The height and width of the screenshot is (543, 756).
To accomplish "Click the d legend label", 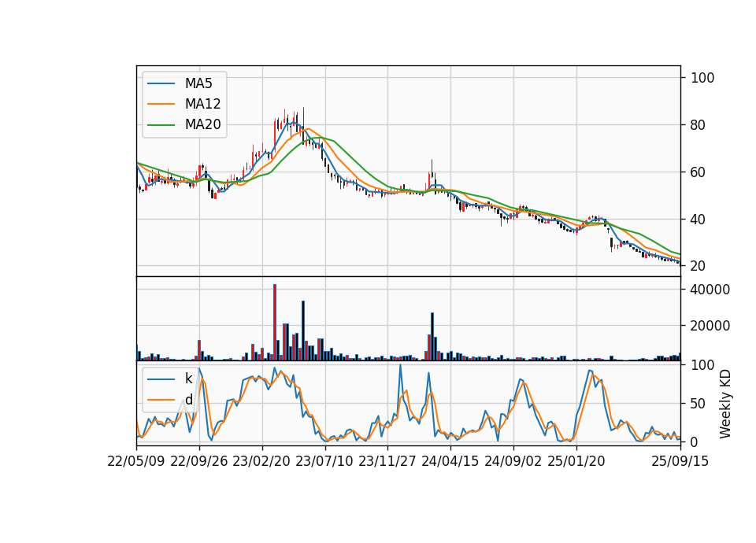I will [188, 400].
